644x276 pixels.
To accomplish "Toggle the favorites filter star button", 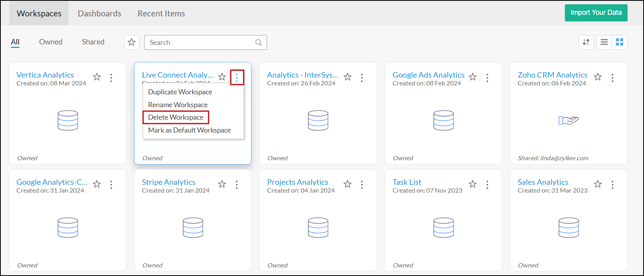I will coord(132,42).
